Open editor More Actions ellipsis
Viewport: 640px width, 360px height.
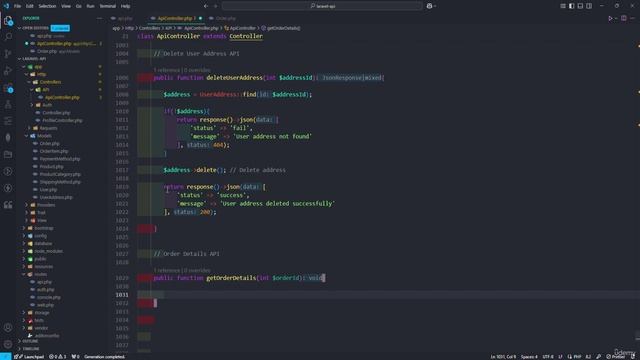(633, 18)
